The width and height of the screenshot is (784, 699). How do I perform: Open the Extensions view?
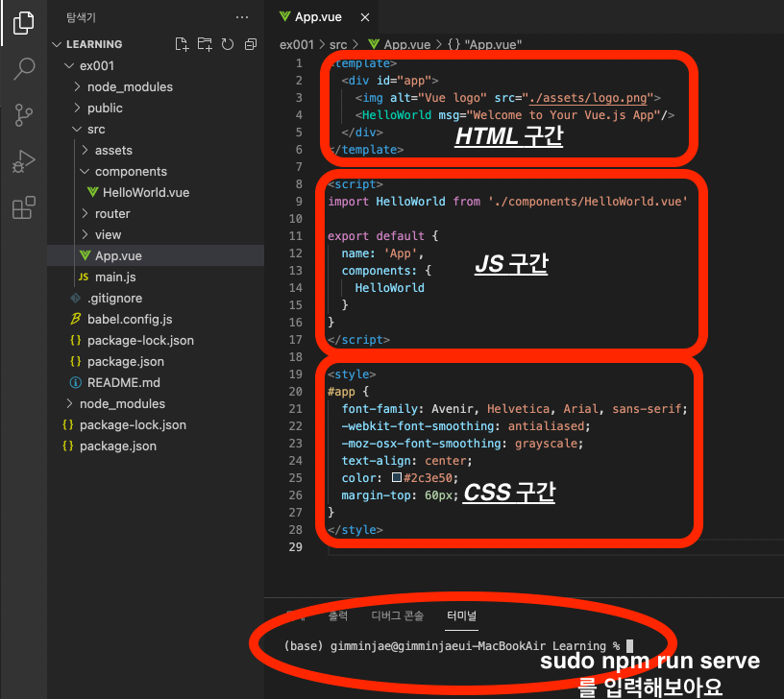pyautogui.click(x=23, y=207)
